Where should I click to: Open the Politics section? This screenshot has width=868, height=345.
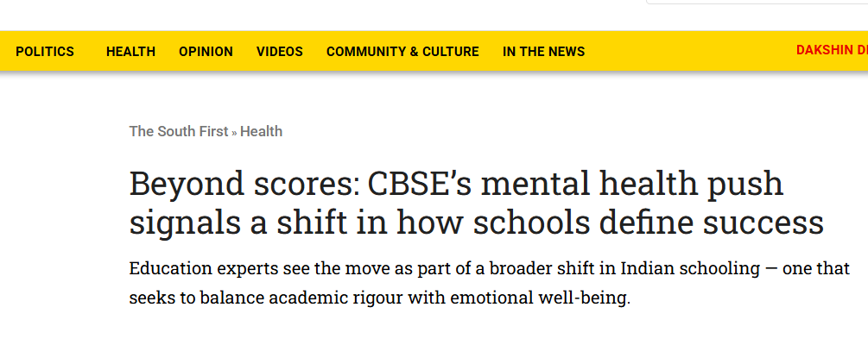(45, 52)
